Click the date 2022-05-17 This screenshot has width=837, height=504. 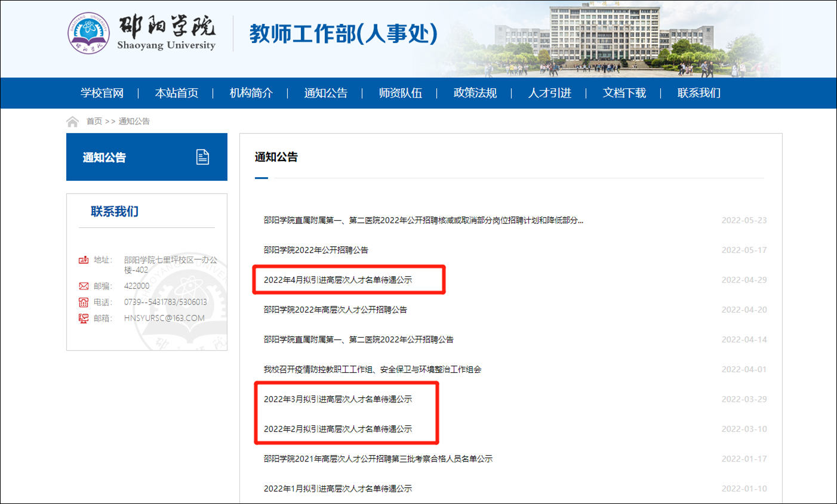[744, 250]
